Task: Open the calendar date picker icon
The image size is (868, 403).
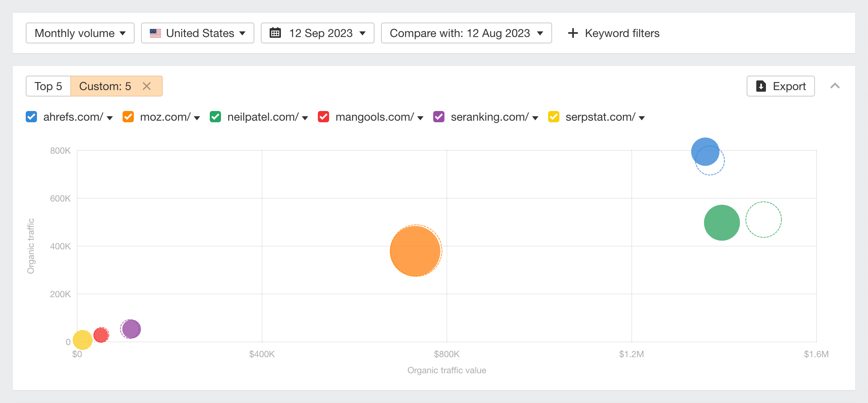Action: pyautogui.click(x=276, y=33)
